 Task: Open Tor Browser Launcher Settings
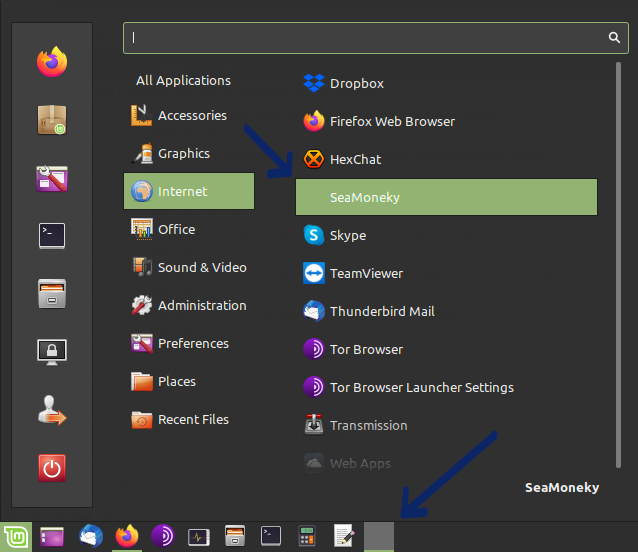coord(446,387)
